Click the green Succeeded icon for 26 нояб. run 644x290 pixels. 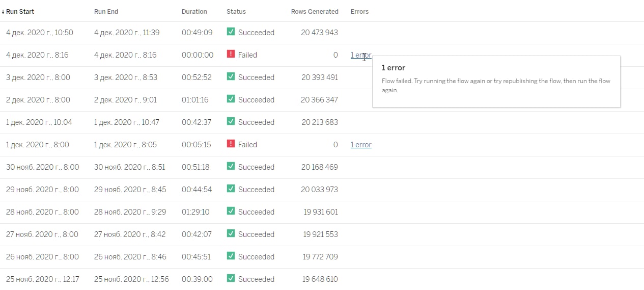point(231,256)
